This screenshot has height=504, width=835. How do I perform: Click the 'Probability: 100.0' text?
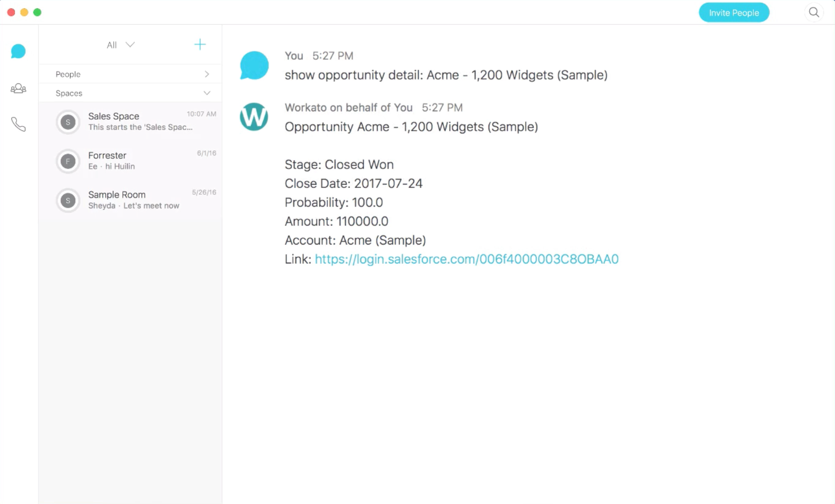point(334,202)
